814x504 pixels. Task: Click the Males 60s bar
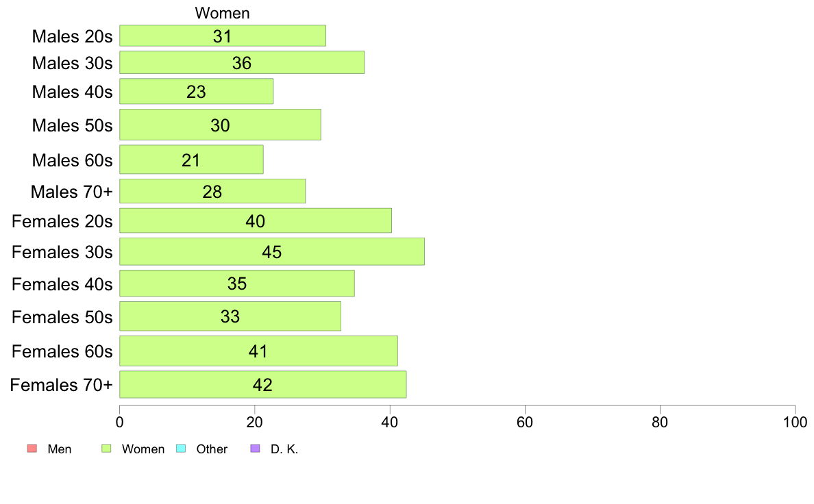pos(192,160)
